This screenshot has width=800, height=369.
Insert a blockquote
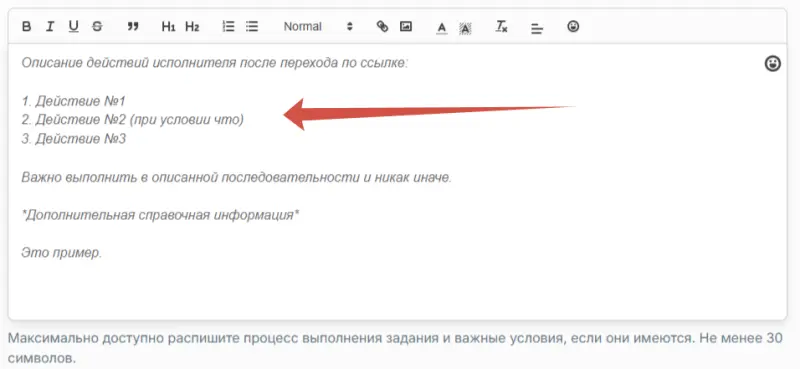click(133, 27)
